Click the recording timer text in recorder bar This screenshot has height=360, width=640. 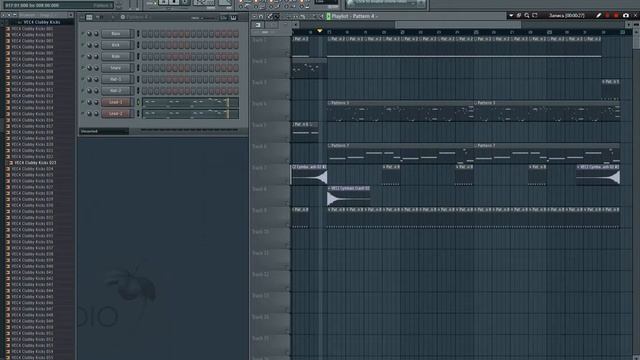567,16
